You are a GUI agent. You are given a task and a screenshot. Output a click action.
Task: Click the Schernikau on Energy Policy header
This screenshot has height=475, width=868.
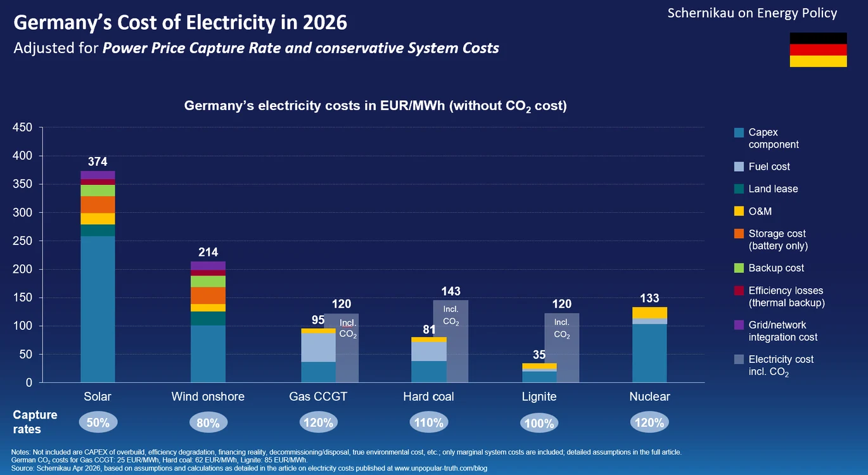click(752, 13)
